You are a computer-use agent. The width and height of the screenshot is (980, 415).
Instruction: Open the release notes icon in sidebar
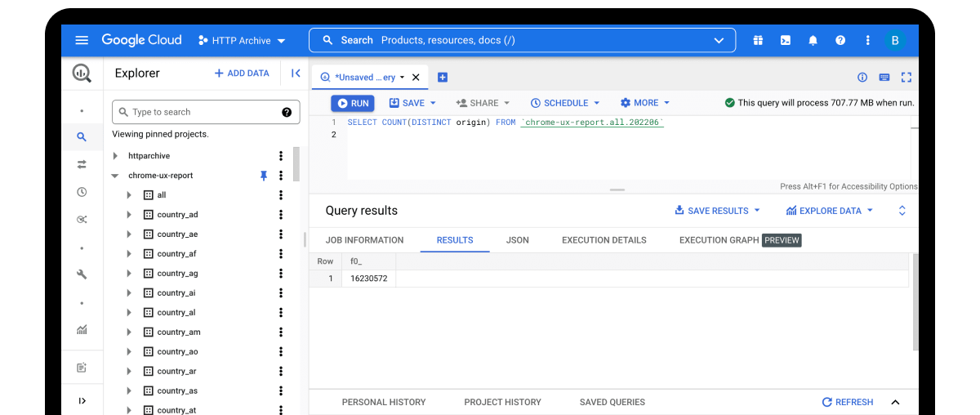coord(82,368)
